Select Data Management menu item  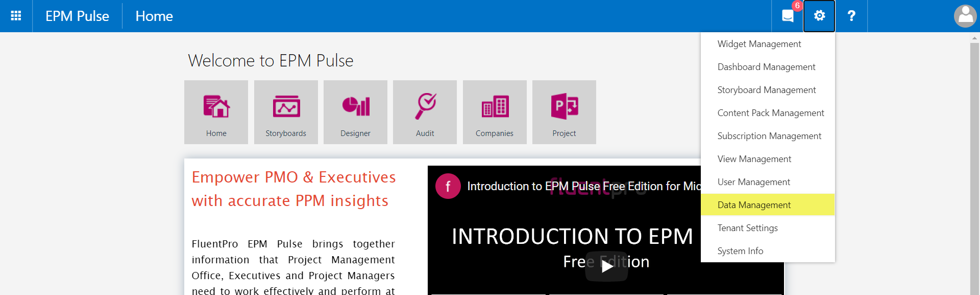coord(768,205)
